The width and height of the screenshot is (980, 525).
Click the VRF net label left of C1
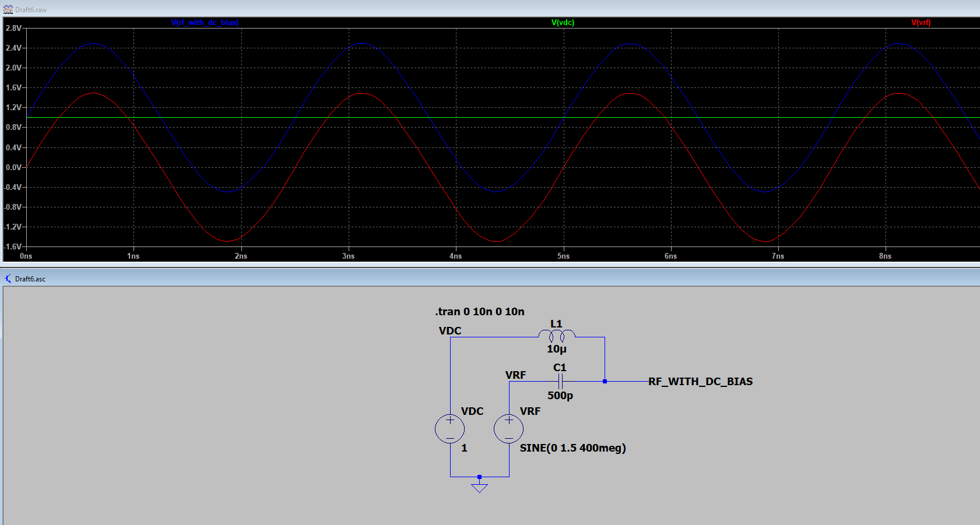pos(515,375)
